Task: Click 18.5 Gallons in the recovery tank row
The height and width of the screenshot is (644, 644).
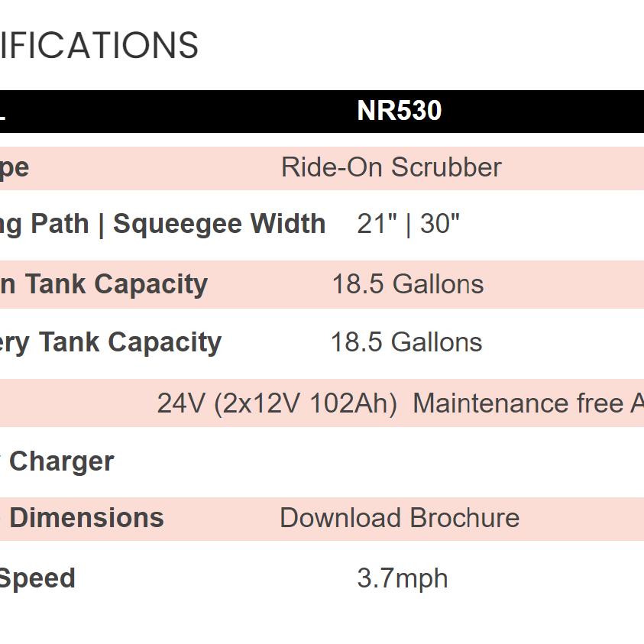Action: [x=406, y=342]
